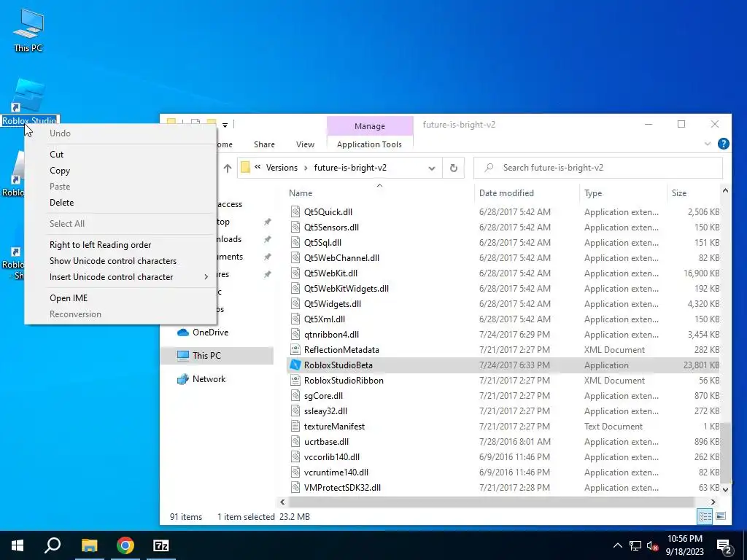Click the textureManifest text document icon

point(295,426)
